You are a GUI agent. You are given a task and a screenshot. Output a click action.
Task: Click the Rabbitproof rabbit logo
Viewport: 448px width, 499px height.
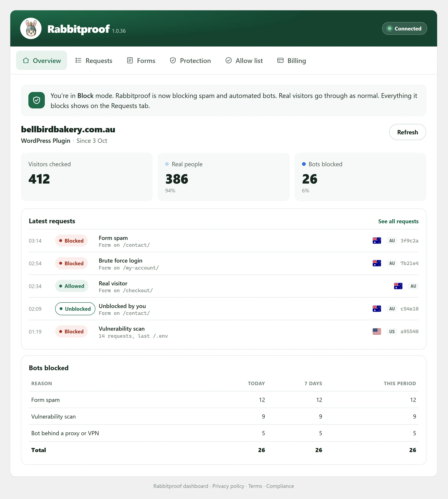coord(31,28)
